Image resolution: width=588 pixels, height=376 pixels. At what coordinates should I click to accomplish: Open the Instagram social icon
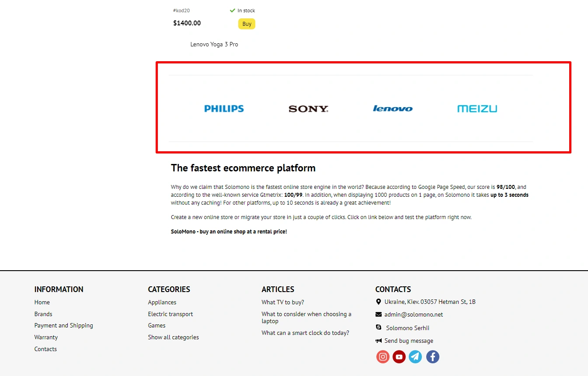pos(383,357)
